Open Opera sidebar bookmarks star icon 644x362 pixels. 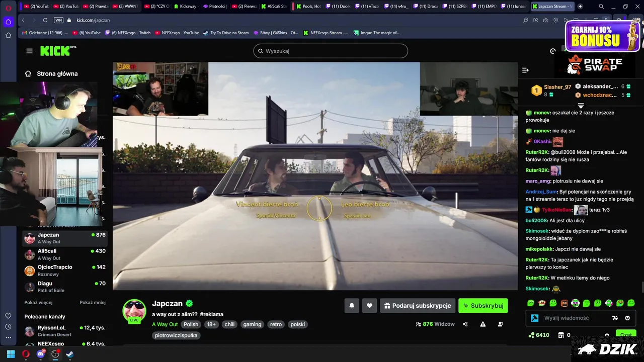[8, 35]
